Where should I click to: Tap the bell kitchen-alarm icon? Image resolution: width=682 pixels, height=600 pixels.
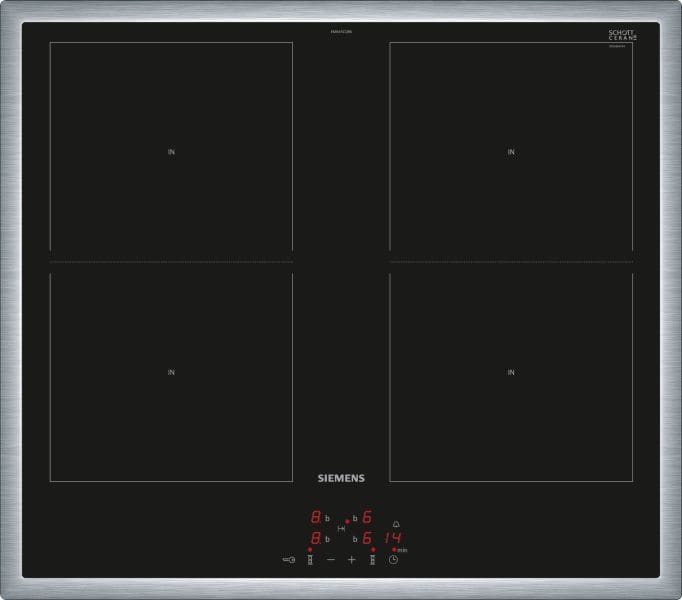396,524
